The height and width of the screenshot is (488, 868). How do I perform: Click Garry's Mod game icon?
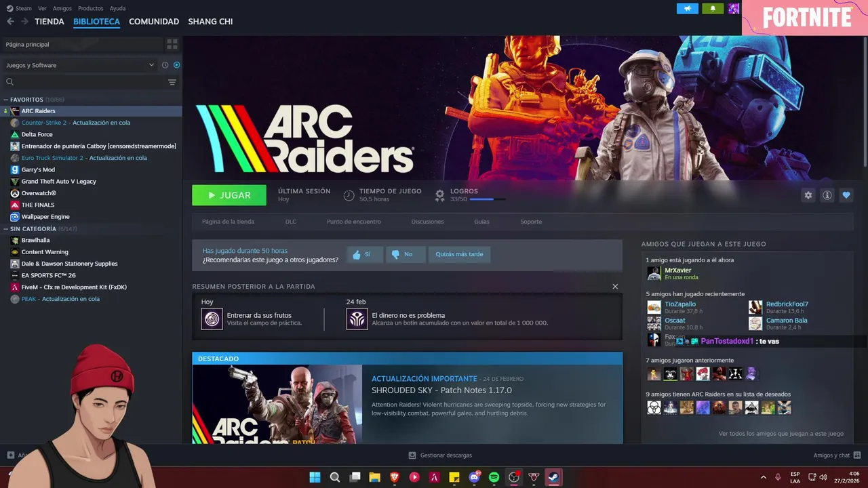15,169
